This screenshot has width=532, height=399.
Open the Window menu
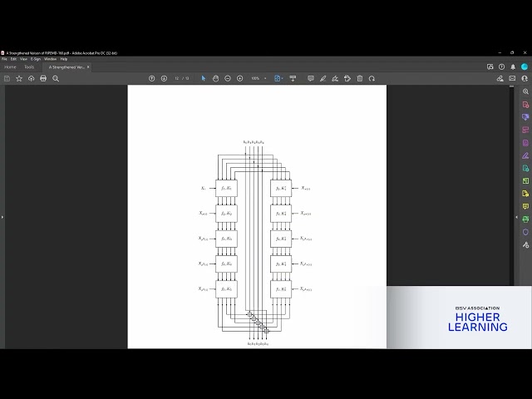click(x=50, y=59)
